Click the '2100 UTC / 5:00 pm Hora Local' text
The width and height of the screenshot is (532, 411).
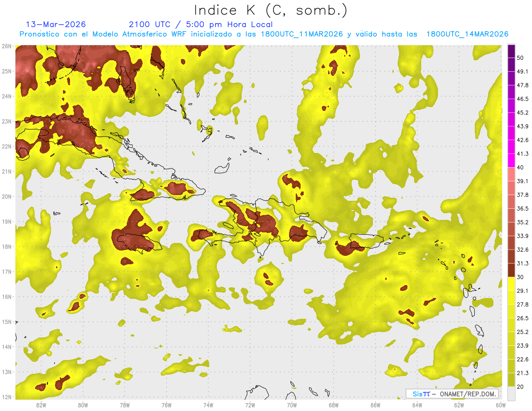[200, 24]
